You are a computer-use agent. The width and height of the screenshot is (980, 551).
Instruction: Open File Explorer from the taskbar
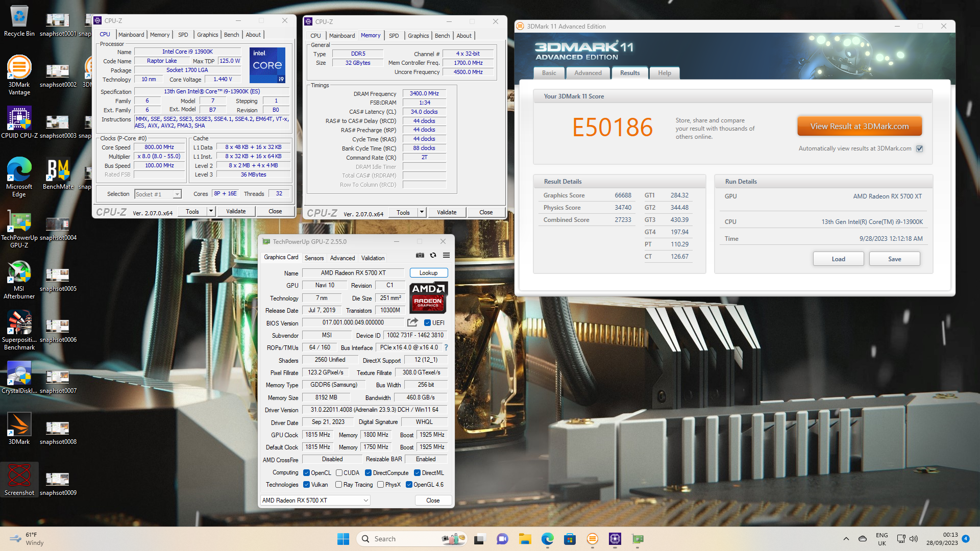525,539
